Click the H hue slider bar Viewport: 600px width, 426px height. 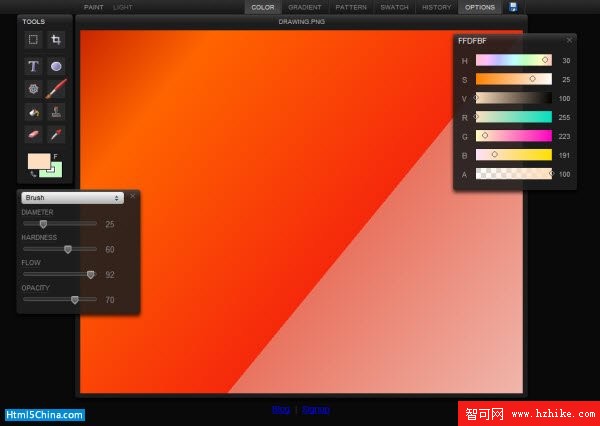click(514, 60)
